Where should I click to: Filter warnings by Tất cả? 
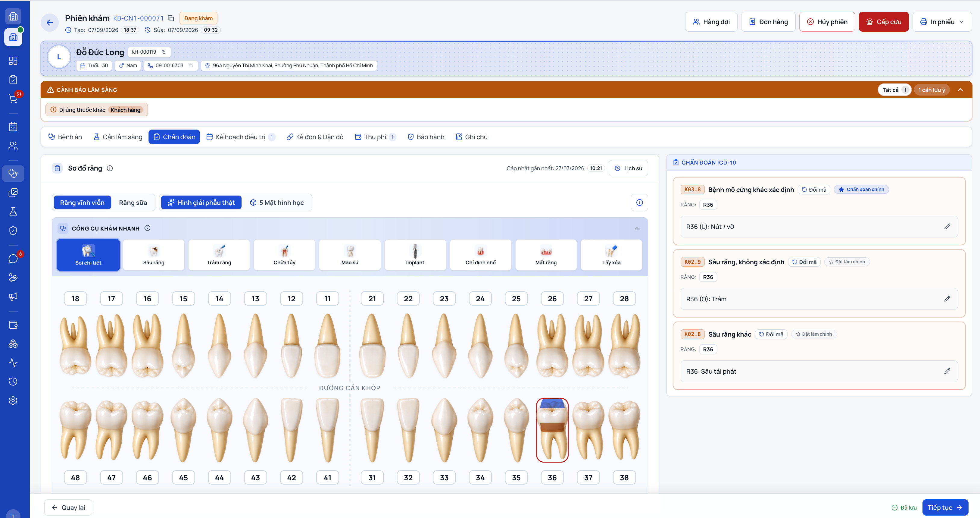pyautogui.click(x=894, y=90)
